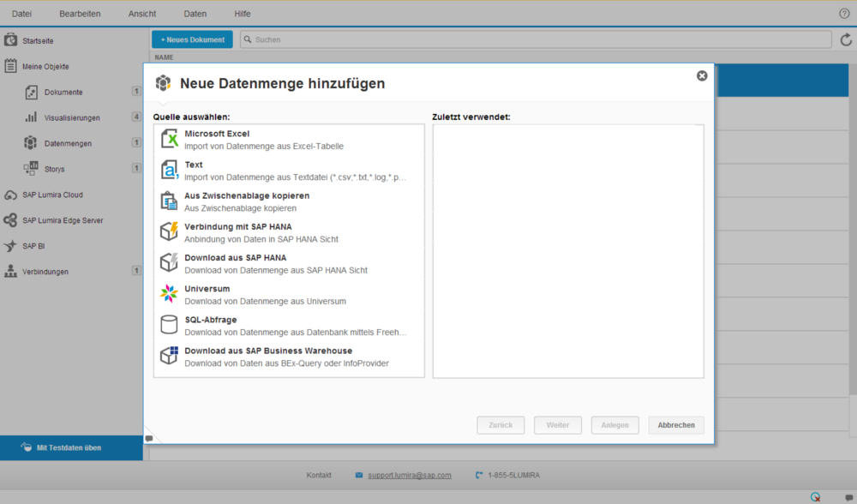
Task: Click the Zurück button
Action: [x=500, y=425]
